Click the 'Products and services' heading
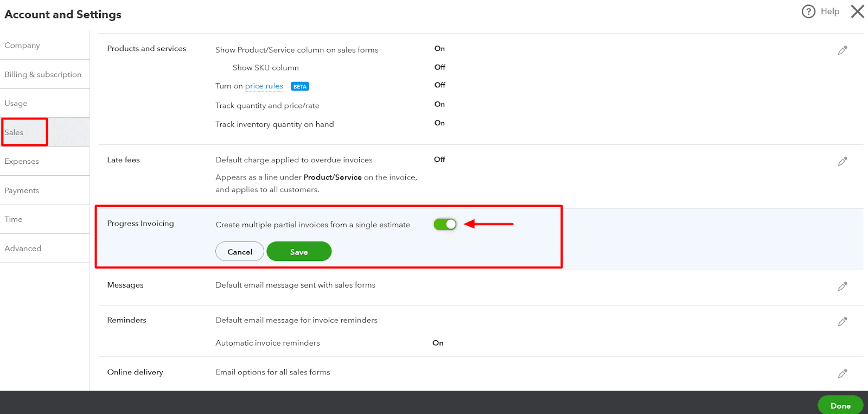Viewport: 868px width, 414px height. click(x=146, y=48)
